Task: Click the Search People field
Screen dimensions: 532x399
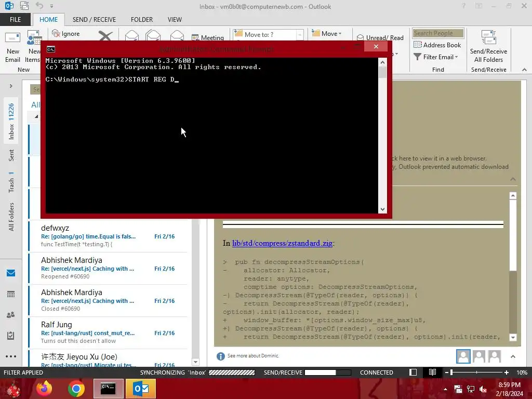Action: (438, 33)
